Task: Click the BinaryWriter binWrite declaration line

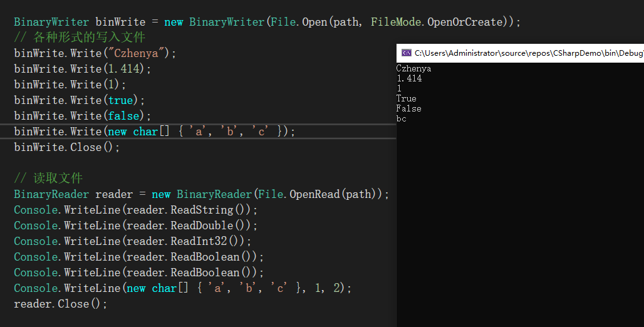Action: (x=267, y=22)
